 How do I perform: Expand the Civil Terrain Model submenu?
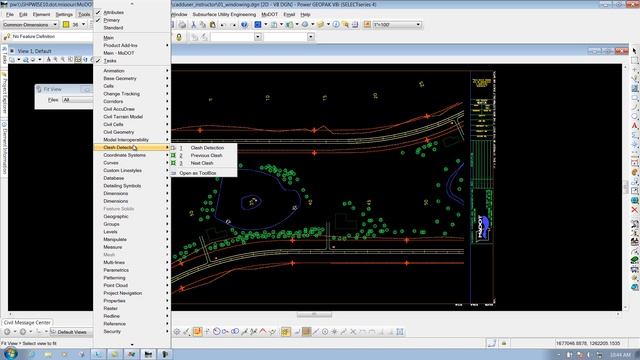(132, 117)
